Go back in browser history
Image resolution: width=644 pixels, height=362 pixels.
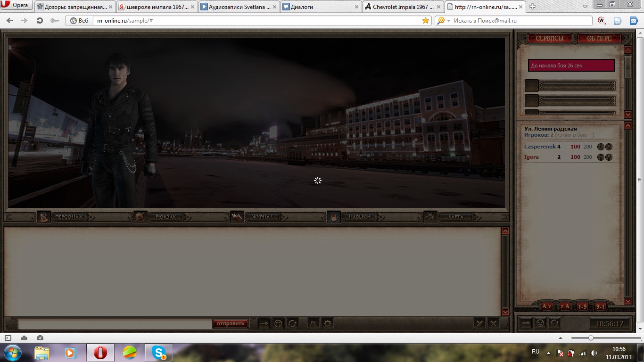[x=10, y=21]
